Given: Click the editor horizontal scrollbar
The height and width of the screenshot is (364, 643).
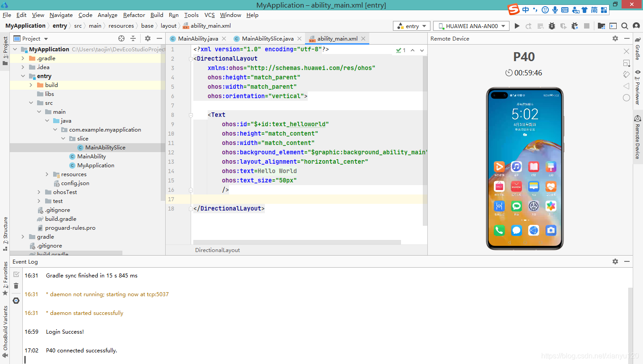Looking at the screenshot, I should coord(297,242).
